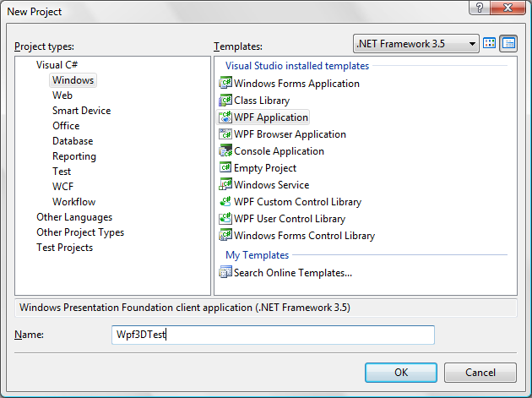
Task: Select the Console Application template icon
Action: (225, 150)
